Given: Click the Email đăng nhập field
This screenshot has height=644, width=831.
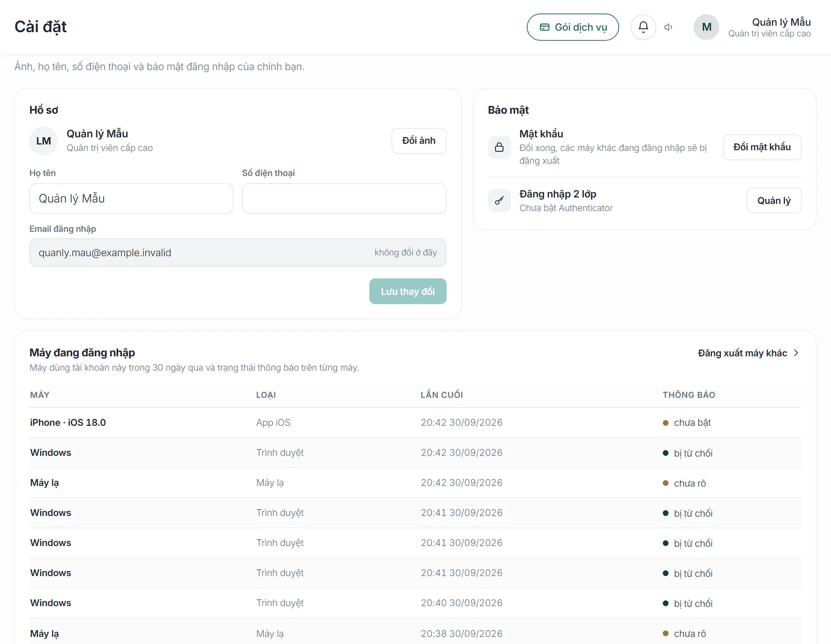Looking at the screenshot, I should tap(238, 252).
